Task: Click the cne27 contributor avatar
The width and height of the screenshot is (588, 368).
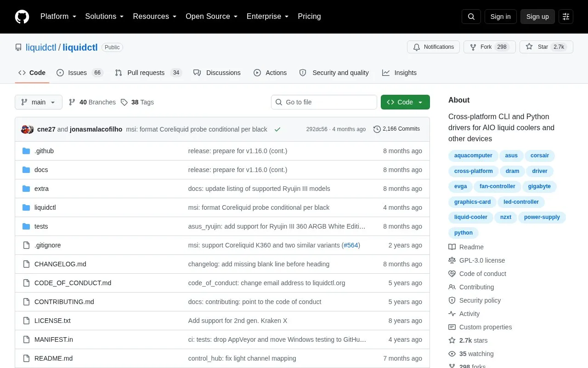Action: (25, 129)
